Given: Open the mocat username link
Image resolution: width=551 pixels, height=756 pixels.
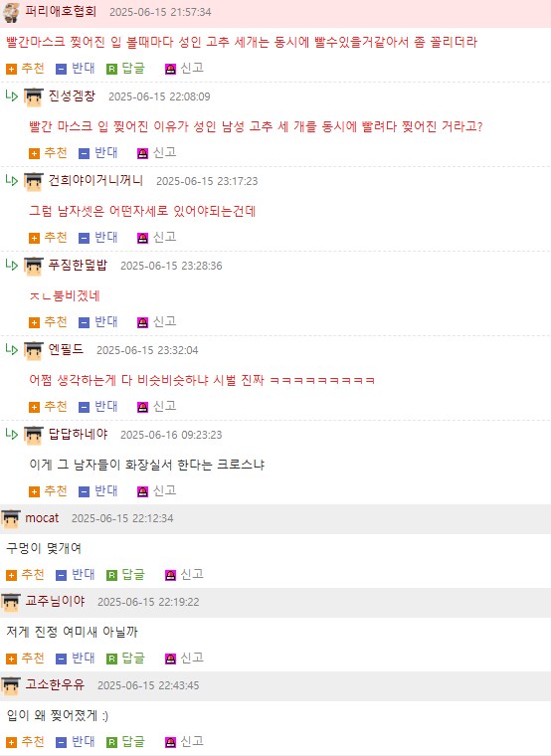Looking at the screenshot, I should tap(42, 518).
